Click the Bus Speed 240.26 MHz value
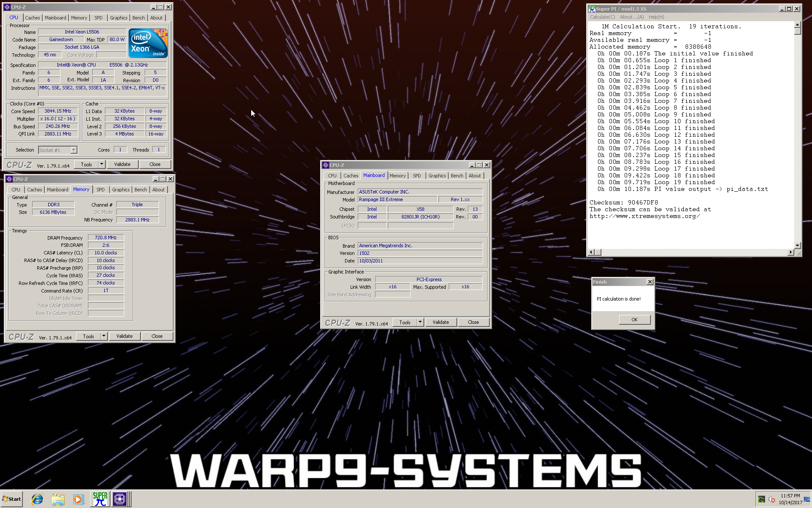Screen dimensions: 812x508 (58, 126)
